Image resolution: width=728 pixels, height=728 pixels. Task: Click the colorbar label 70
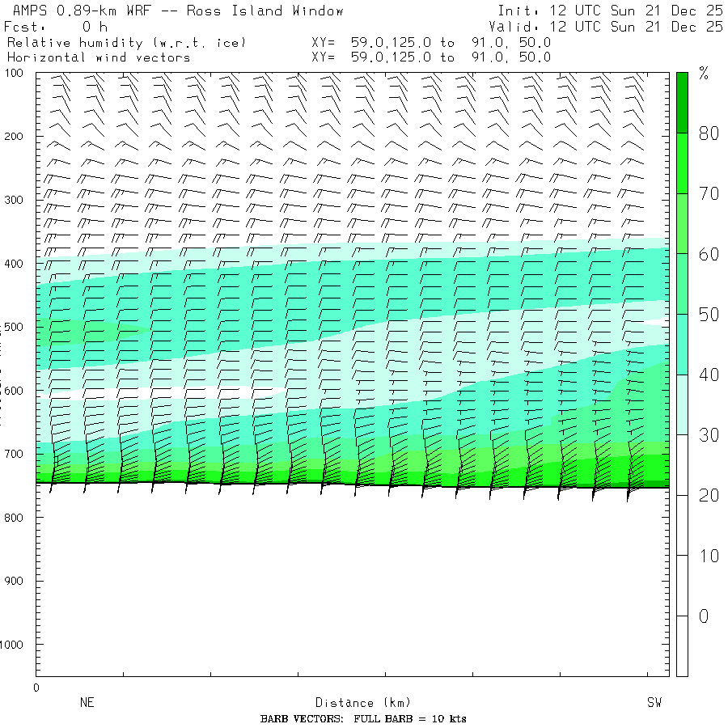point(709,193)
